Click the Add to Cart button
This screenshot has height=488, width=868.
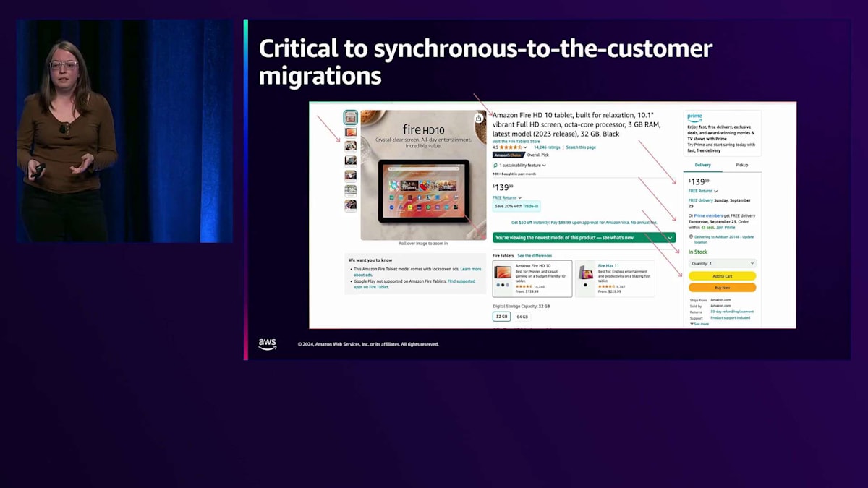pos(722,276)
